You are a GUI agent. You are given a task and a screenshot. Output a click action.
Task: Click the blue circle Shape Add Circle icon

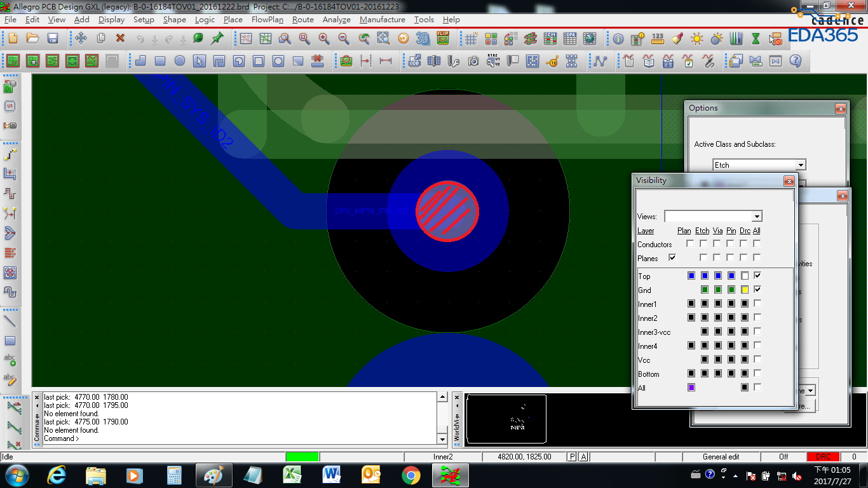click(x=180, y=62)
